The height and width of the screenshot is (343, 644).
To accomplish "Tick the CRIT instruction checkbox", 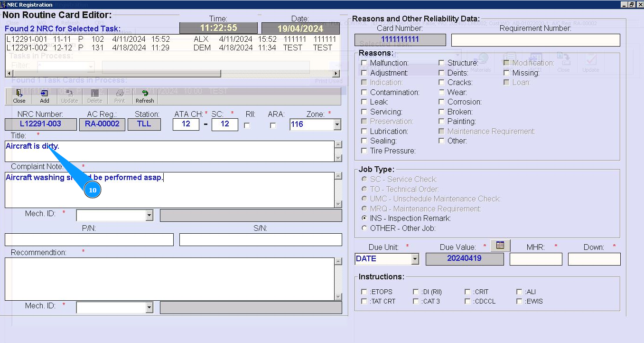I will click(x=467, y=292).
